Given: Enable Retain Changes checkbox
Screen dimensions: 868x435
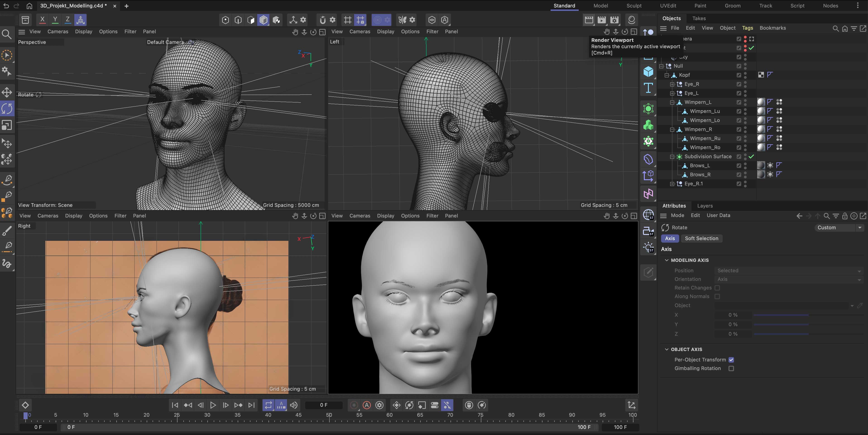Looking at the screenshot, I should (717, 288).
